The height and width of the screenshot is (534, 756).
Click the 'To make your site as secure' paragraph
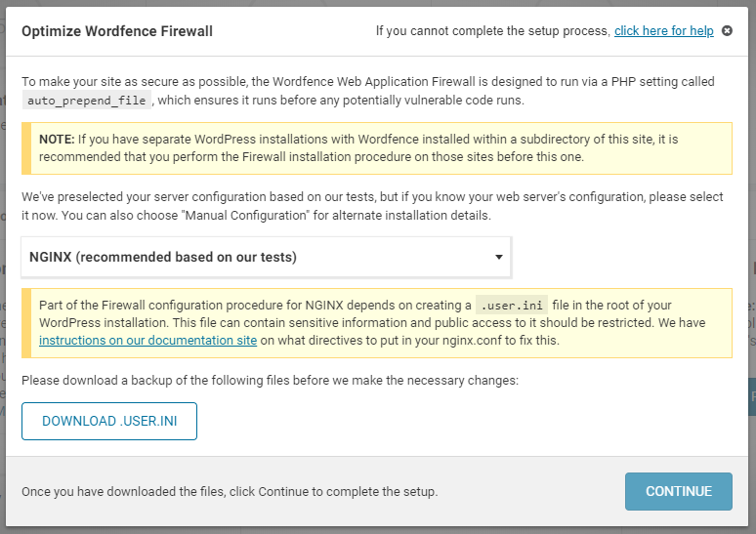(x=368, y=91)
